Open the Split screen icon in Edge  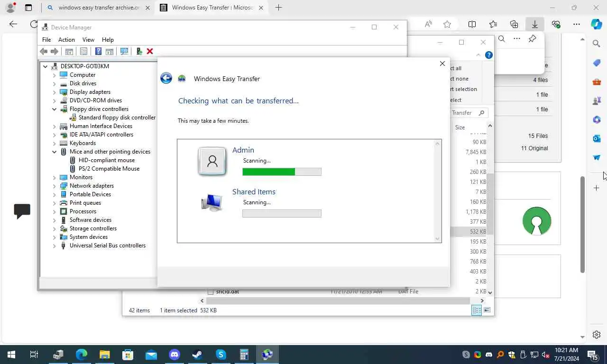point(472,24)
